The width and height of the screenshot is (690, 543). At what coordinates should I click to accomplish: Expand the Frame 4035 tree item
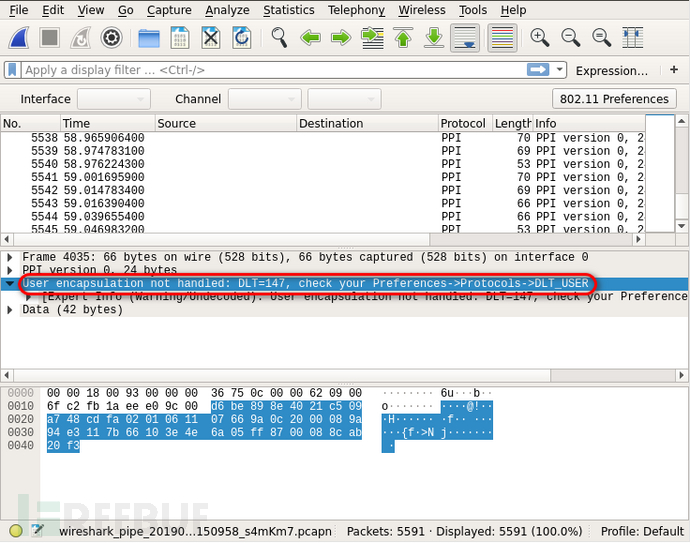10,257
